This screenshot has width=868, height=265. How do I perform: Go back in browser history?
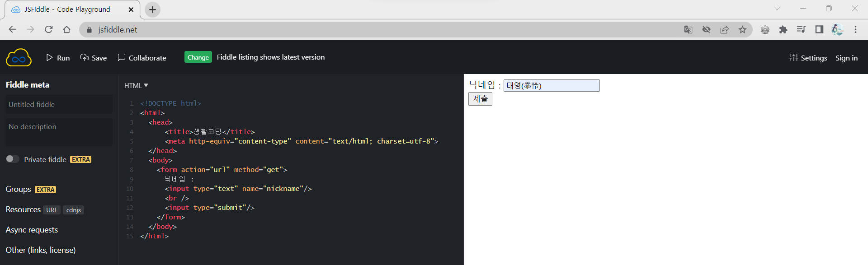click(13, 29)
